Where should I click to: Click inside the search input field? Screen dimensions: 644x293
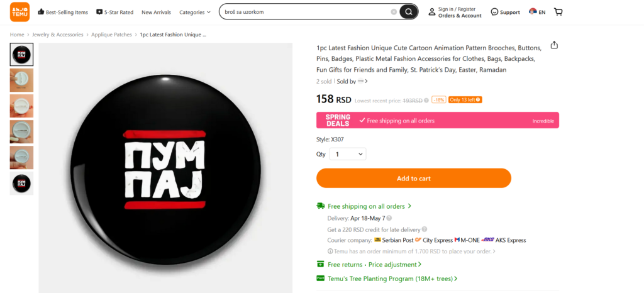[x=305, y=12]
